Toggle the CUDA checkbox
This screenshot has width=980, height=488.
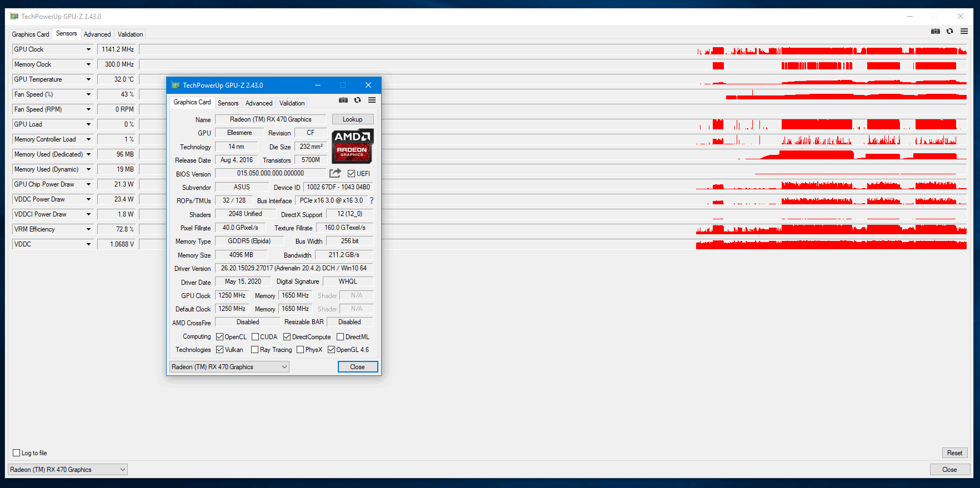256,337
